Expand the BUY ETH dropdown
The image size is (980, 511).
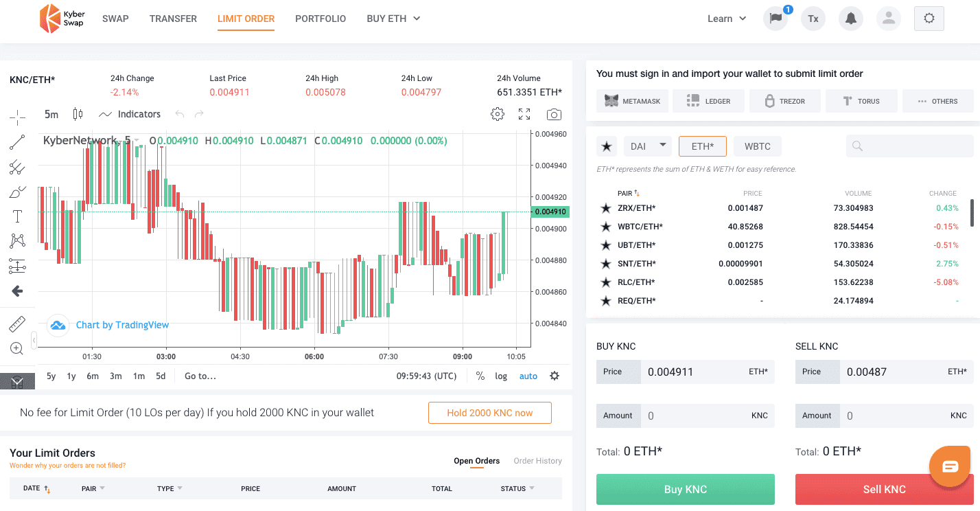coord(394,19)
